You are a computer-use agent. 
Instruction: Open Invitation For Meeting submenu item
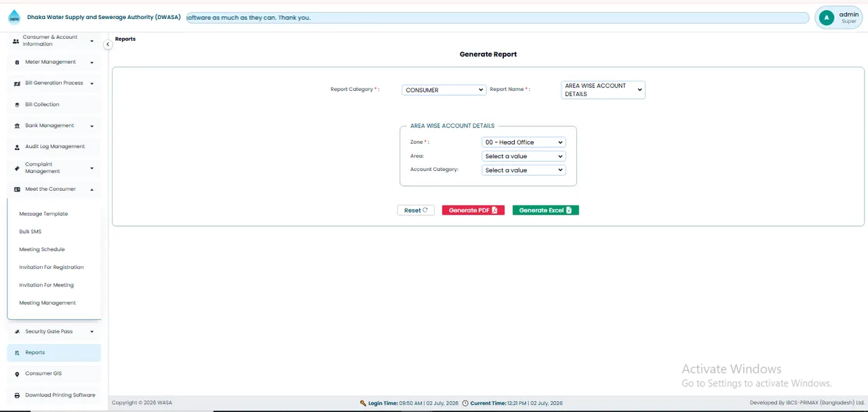pyautogui.click(x=46, y=285)
